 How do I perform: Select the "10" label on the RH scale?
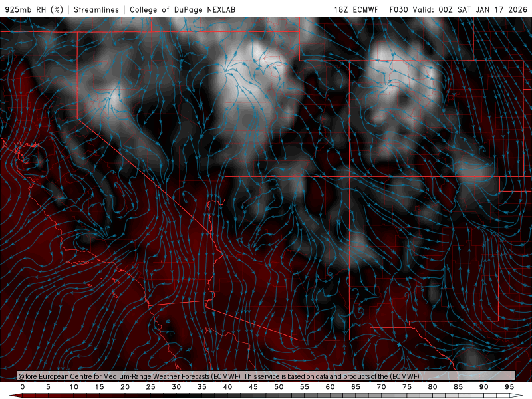tap(74, 387)
